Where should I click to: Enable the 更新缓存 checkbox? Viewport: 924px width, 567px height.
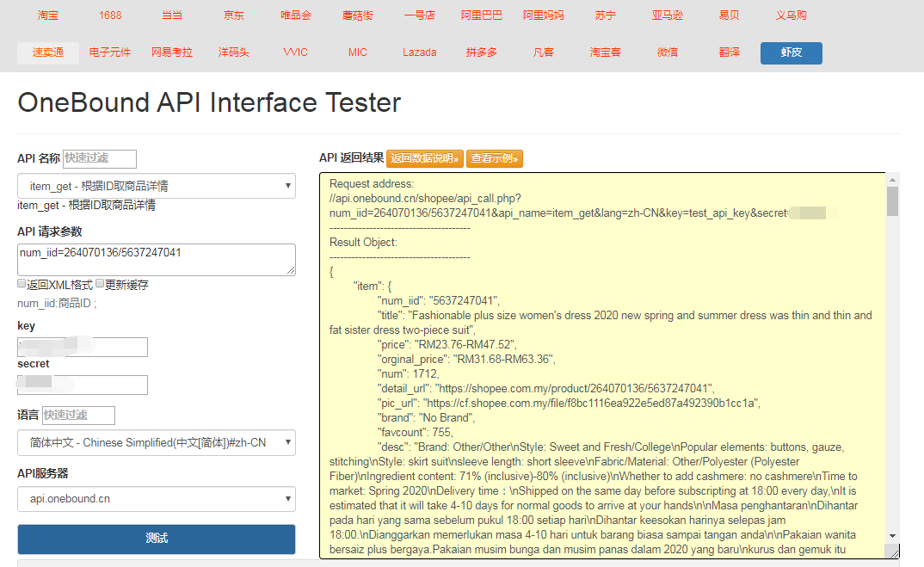(x=100, y=284)
